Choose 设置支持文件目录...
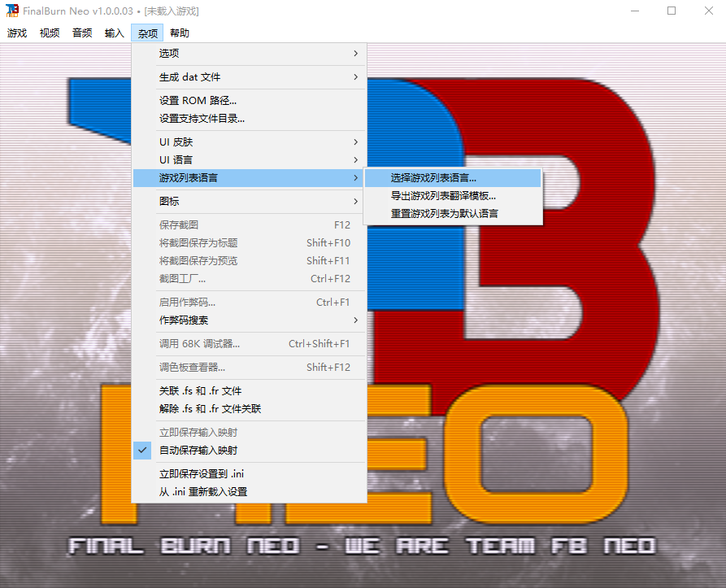The width and height of the screenshot is (726, 588). (249, 119)
